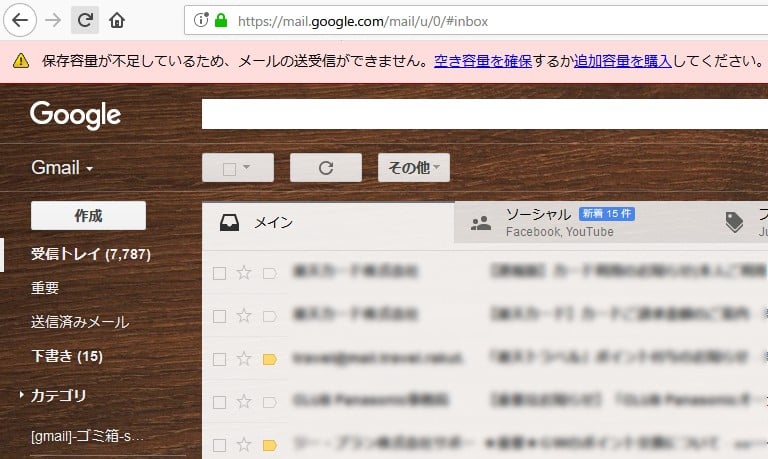
Task: Check the first email's checkbox
Action: pos(219,273)
